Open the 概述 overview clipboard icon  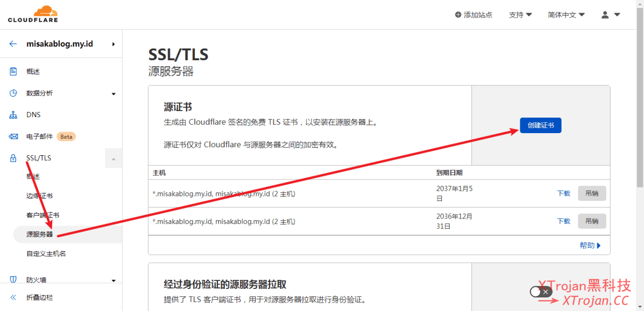[x=14, y=71]
